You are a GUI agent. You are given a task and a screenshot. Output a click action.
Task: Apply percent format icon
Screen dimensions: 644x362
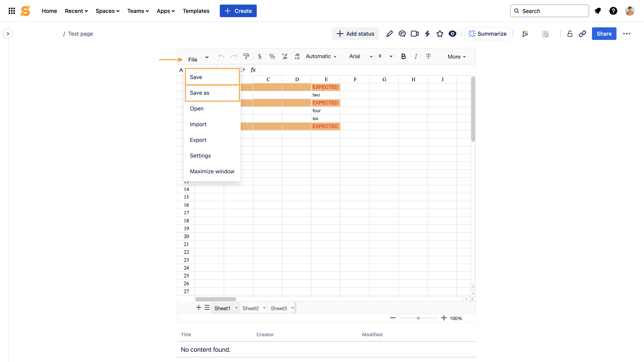(272, 56)
